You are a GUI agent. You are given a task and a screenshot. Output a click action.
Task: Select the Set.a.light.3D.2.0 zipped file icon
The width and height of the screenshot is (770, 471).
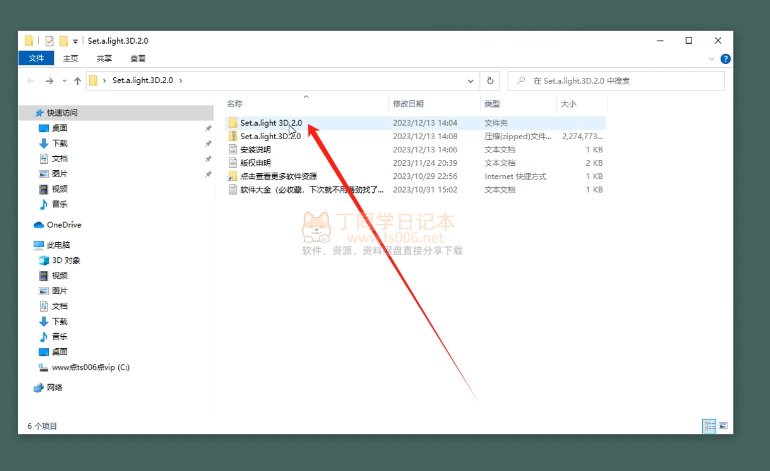(x=233, y=136)
